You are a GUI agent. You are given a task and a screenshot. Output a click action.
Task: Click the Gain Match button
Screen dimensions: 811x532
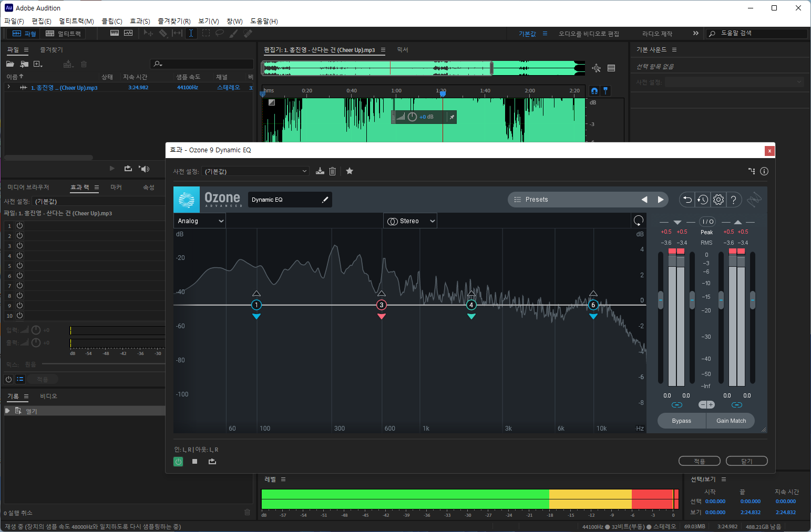coord(731,421)
